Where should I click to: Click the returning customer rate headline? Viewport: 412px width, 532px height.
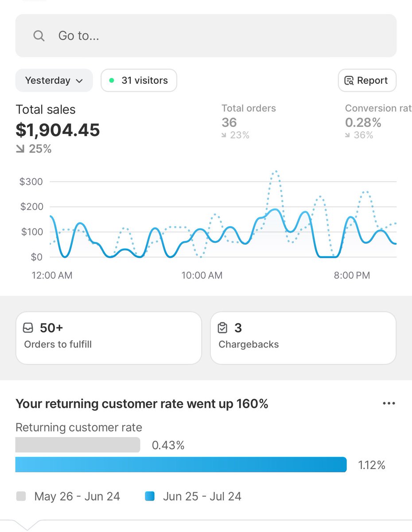click(142, 404)
